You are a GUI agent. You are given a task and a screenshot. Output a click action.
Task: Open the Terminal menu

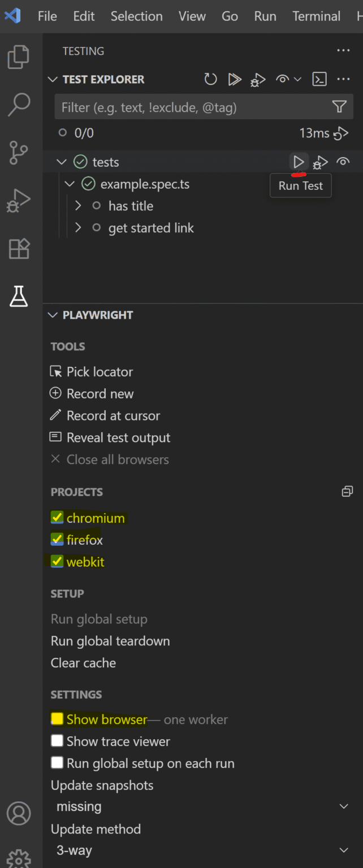click(316, 16)
